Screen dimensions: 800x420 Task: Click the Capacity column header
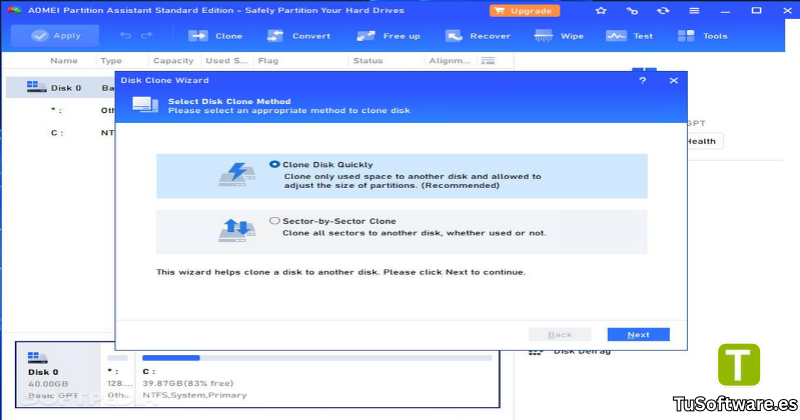(x=173, y=61)
